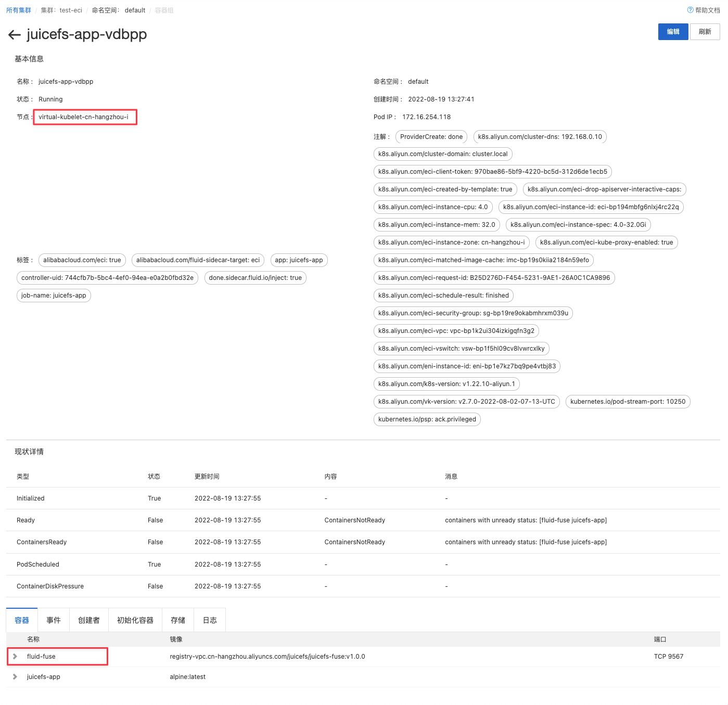Switch to the 创建者 creator tab
The image size is (728, 705).
pos(89,620)
